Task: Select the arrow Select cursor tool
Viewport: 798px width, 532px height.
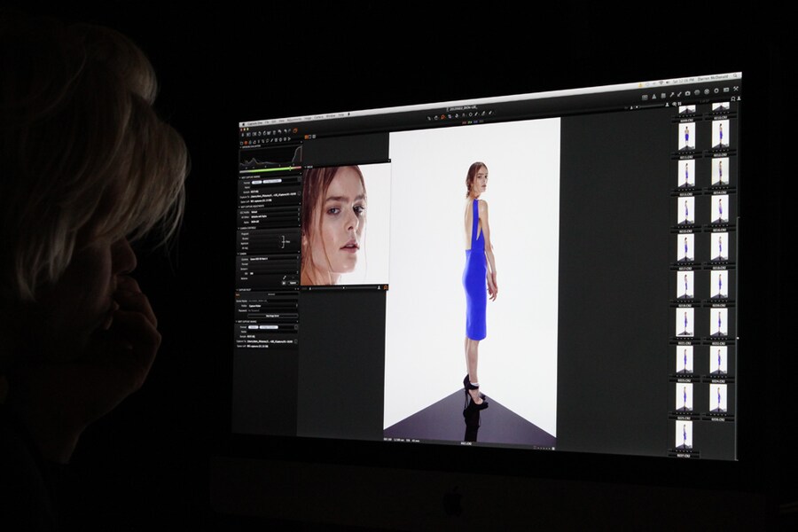Action: [429, 118]
